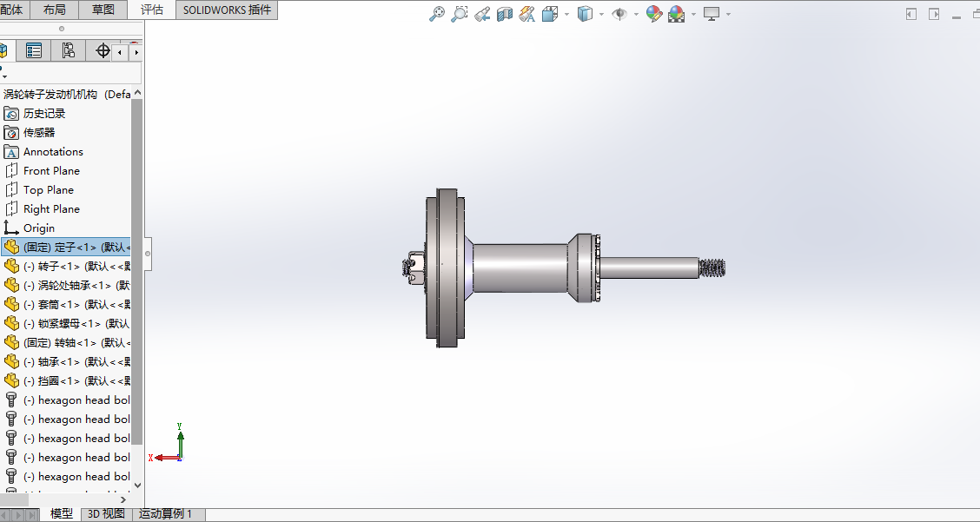Open the Dynamic Annotation Views icon
This screenshot has height=522, width=980.
coord(526,14)
